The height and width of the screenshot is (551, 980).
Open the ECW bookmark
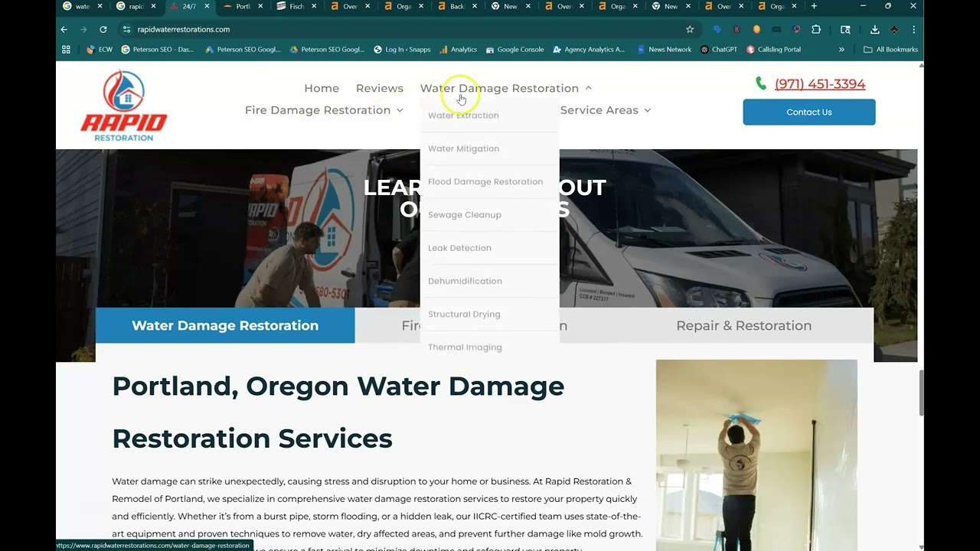tap(100, 49)
